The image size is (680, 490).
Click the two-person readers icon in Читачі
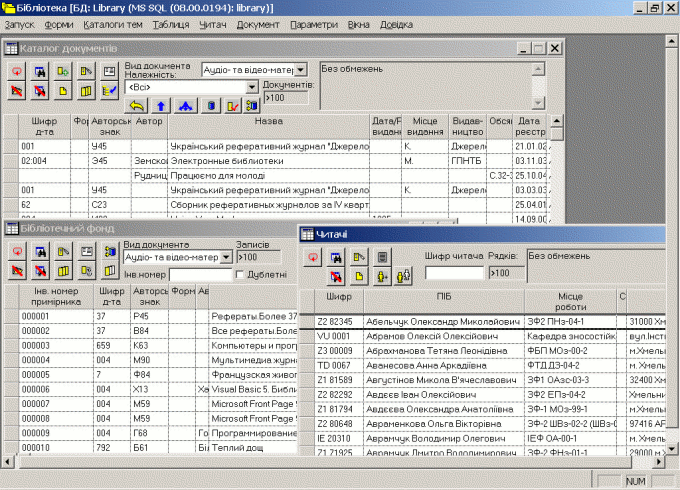tap(403, 276)
